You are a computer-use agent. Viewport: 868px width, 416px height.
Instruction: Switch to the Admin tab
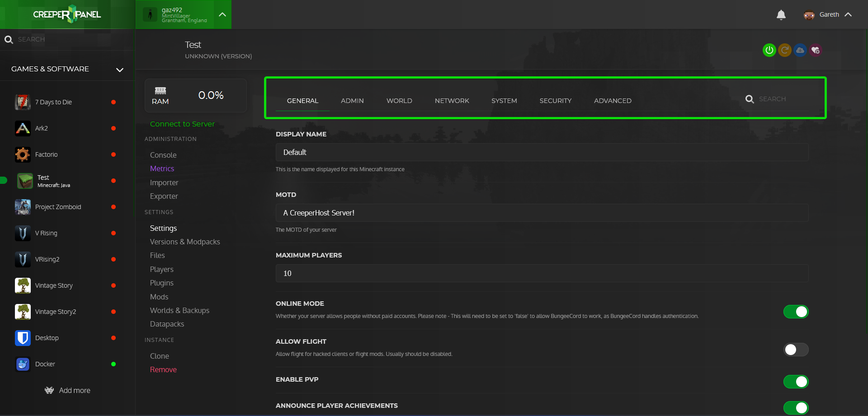point(352,101)
